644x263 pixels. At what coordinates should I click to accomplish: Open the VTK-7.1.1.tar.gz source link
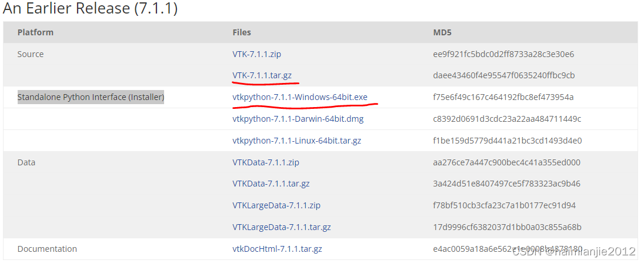tap(262, 75)
